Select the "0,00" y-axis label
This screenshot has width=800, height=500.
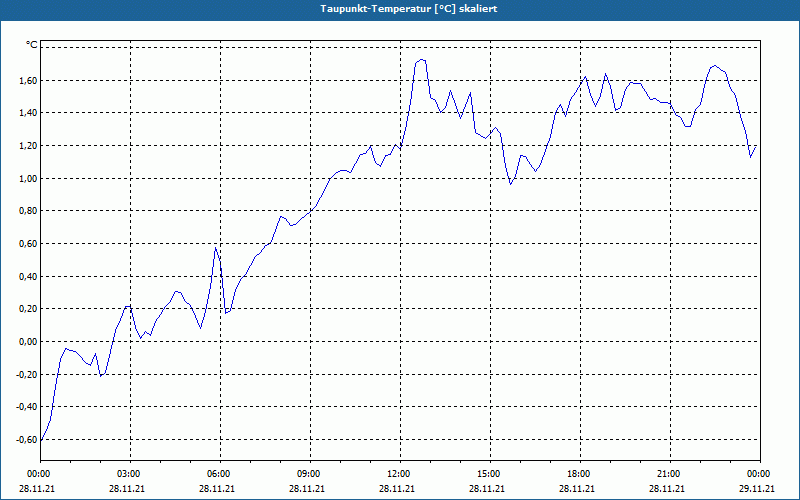click(28, 341)
